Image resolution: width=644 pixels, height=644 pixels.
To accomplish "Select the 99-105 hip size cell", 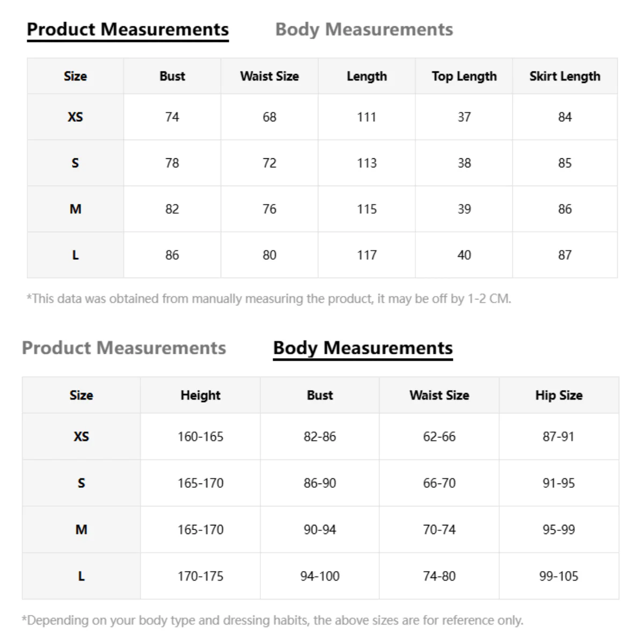I will [x=559, y=576].
